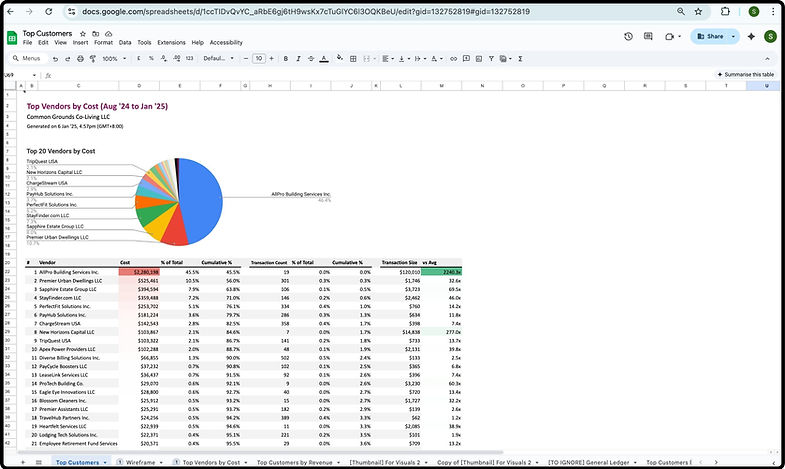The image size is (785, 469).
Task: Click the Undo icon in toolbar
Action: 55,59
